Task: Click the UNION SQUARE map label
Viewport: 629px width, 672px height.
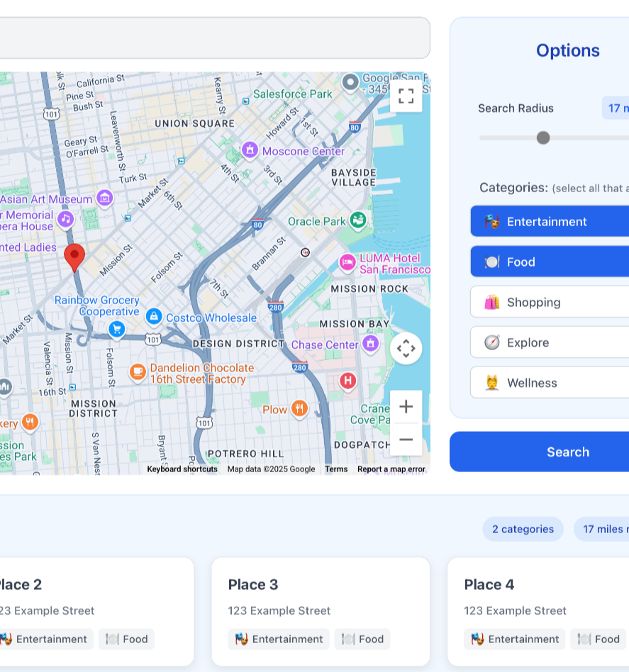Action: point(195,123)
